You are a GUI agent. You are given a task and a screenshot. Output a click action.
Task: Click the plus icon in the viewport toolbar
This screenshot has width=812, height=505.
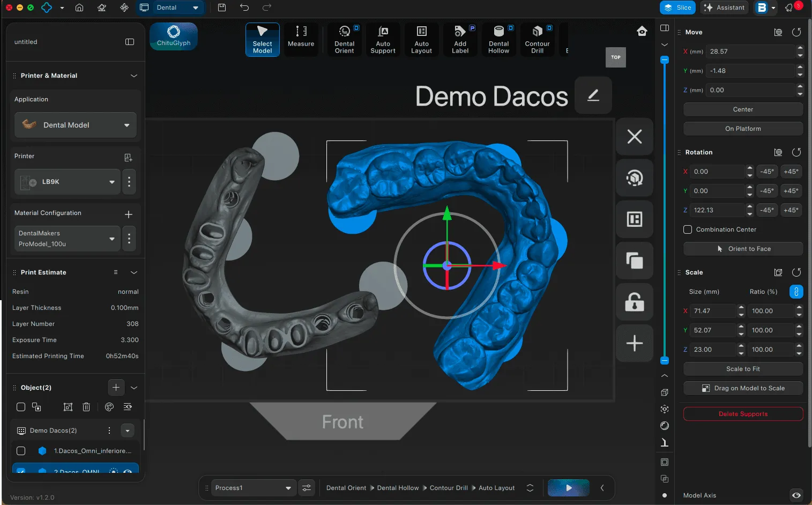click(x=635, y=343)
